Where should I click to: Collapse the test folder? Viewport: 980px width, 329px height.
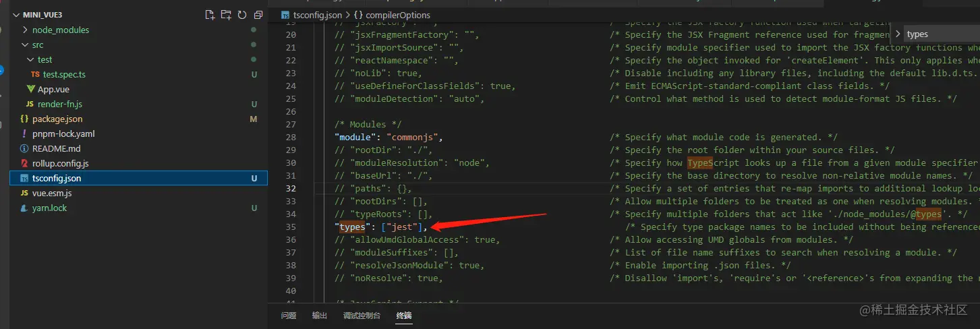click(x=30, y=59)
